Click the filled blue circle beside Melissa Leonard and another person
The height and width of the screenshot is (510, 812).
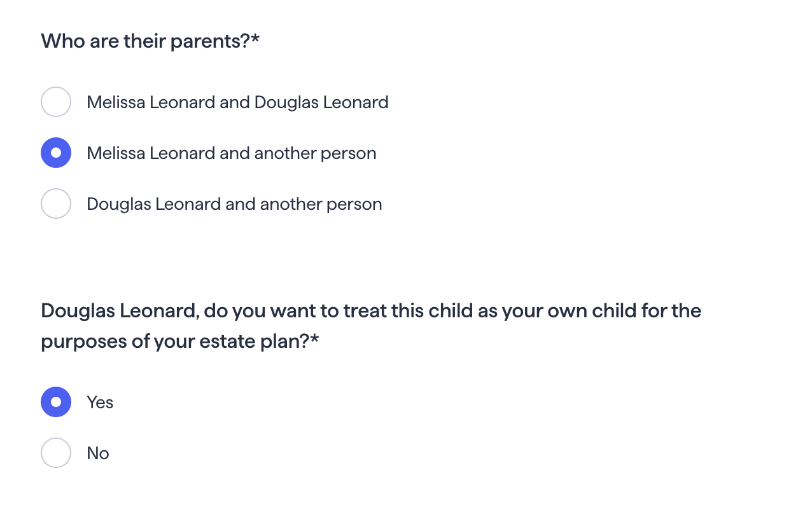tap(56, 153)
